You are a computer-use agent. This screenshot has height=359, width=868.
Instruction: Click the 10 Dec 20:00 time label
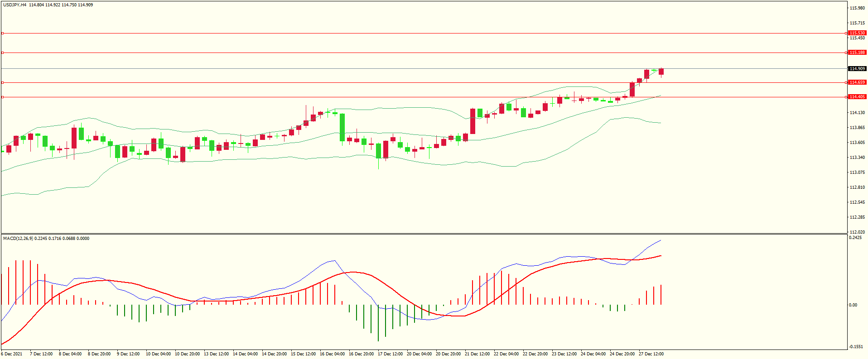click(188, 354)
